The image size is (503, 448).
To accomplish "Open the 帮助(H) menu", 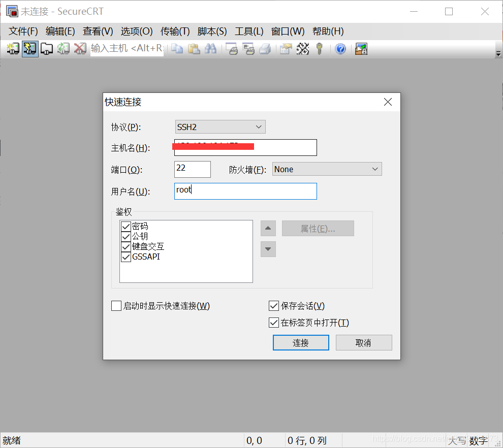I will point(328,31).
